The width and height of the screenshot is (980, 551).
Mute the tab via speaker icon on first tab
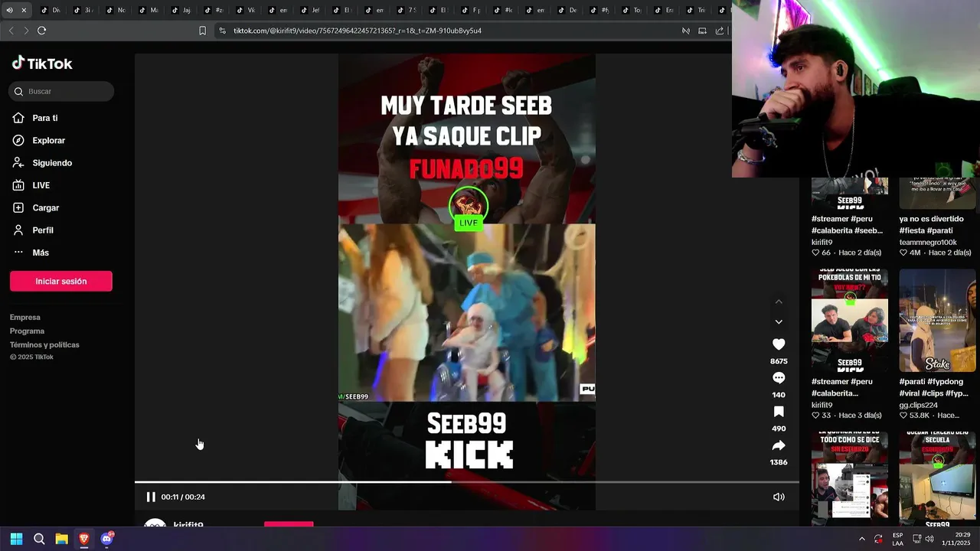click(10, 10)
